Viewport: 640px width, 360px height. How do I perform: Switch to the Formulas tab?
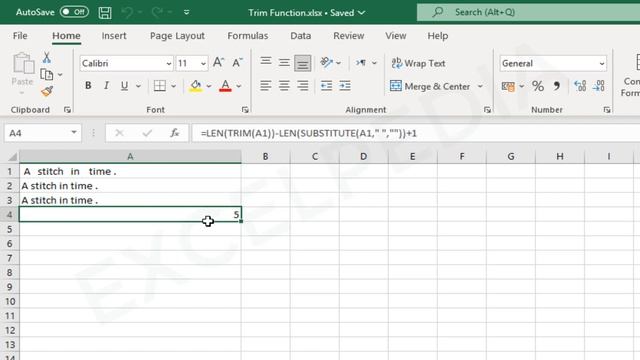tap(248, 36)
